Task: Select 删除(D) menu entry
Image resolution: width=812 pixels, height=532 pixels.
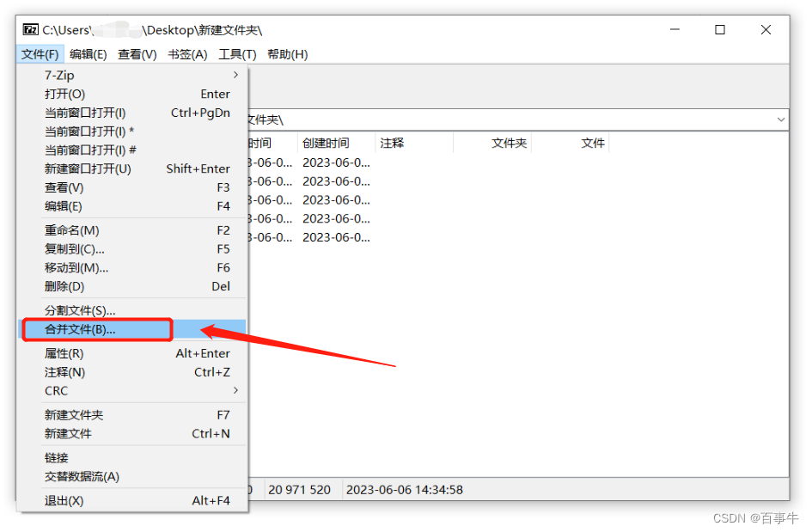Action: 132,286
